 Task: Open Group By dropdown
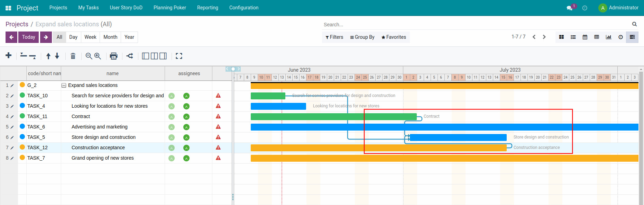click(x=362, y=37)
